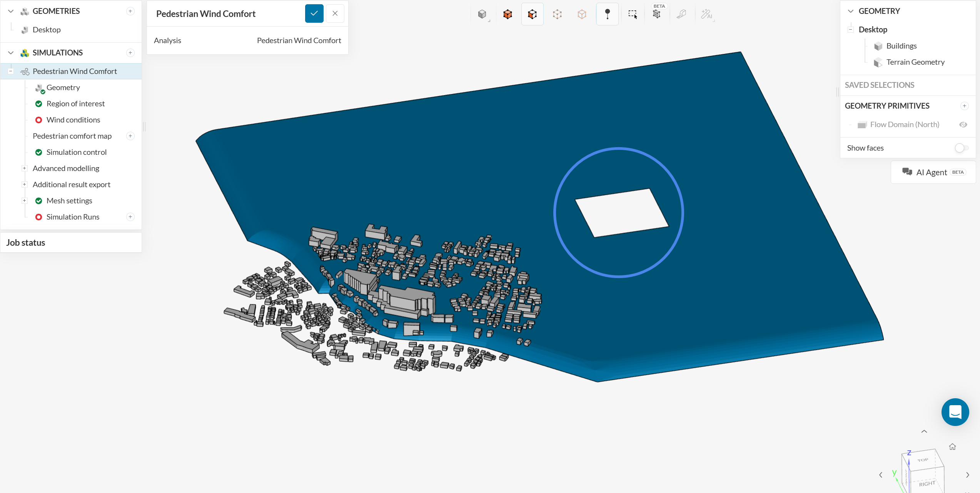The height and width of the screenshot is (493, 980).
Task: Click the home view icon
Action: [x=952, y=447]
